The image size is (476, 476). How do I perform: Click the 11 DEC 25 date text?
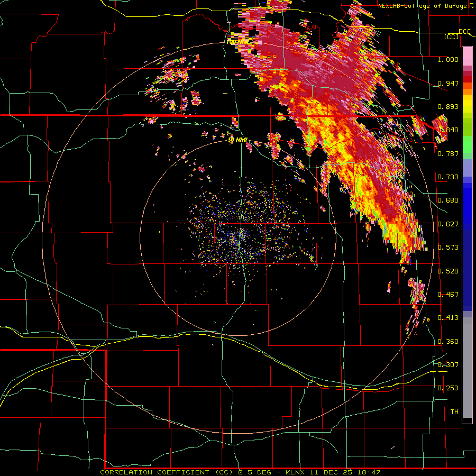331,472
